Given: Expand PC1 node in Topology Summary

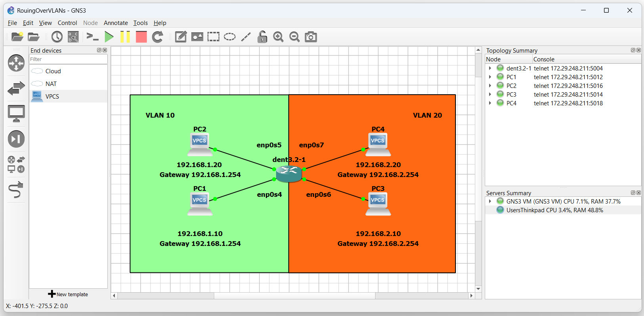Looking at the screenshot, I should 490,77.
